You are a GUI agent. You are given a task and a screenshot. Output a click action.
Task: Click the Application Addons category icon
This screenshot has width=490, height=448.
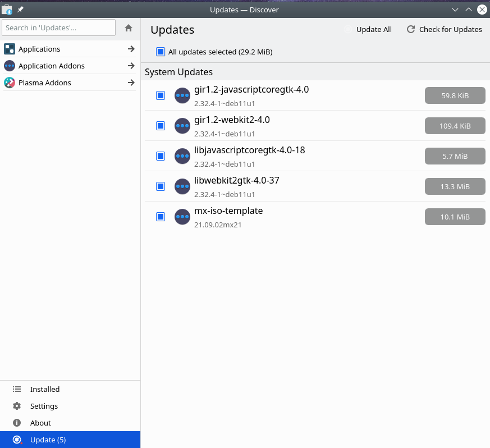pyautogui.click(x=10, y=66)
